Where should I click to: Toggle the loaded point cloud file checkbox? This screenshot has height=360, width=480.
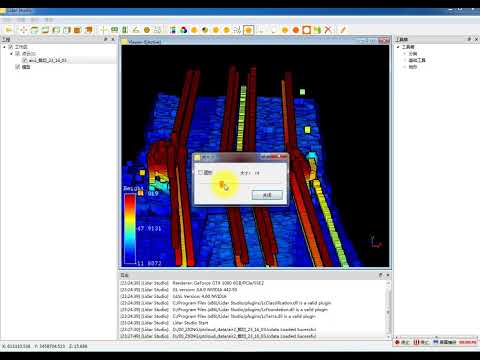(25, 60)
